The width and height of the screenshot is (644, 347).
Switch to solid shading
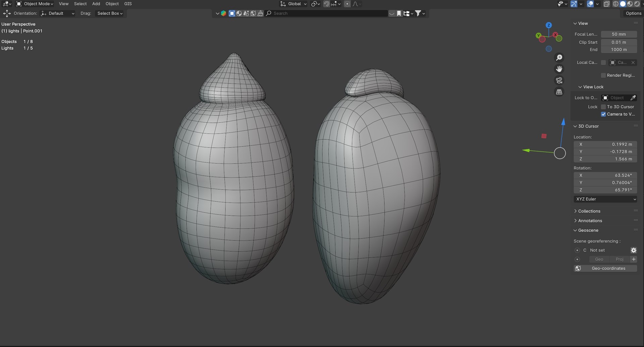(x=623, y=4)
